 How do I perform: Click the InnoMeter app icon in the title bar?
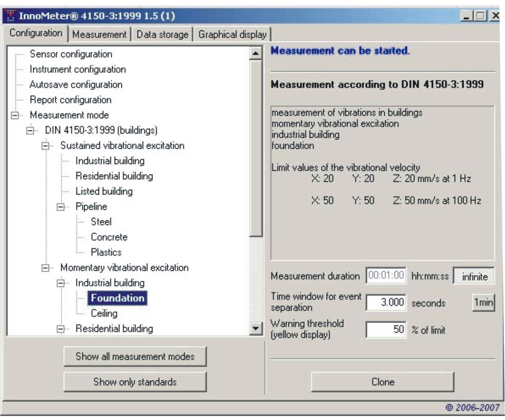click(x=11, y=16)
